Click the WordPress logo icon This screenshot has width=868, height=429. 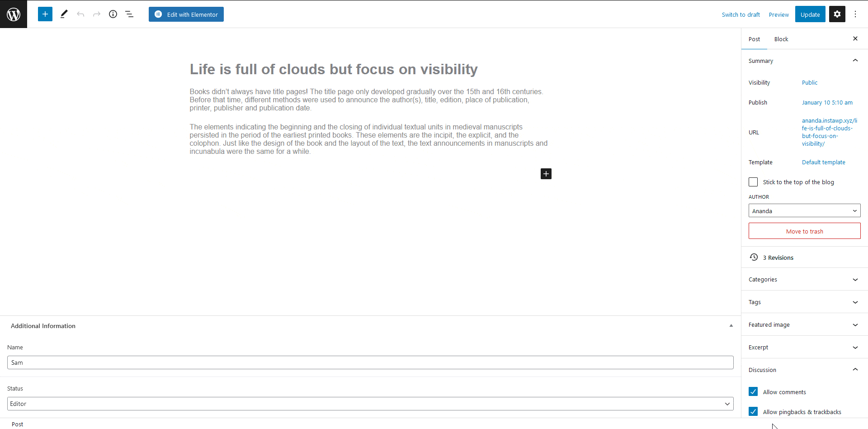[x=14, y=14]
